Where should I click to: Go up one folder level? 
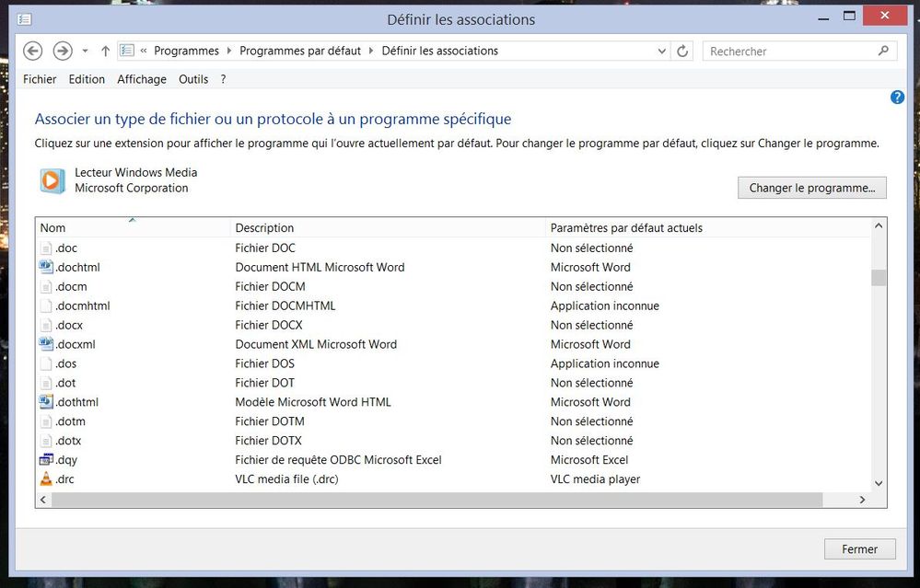pos(105,52)
